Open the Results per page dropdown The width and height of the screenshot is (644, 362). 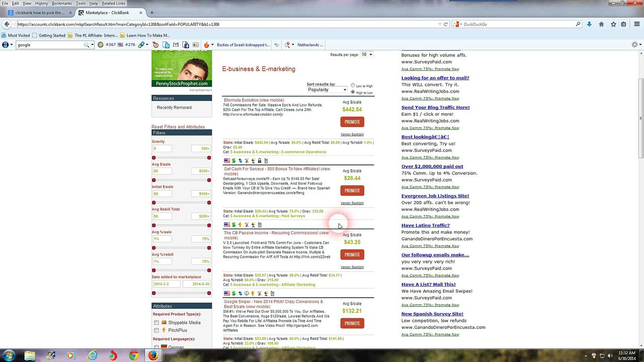click(x=366, y=54)
